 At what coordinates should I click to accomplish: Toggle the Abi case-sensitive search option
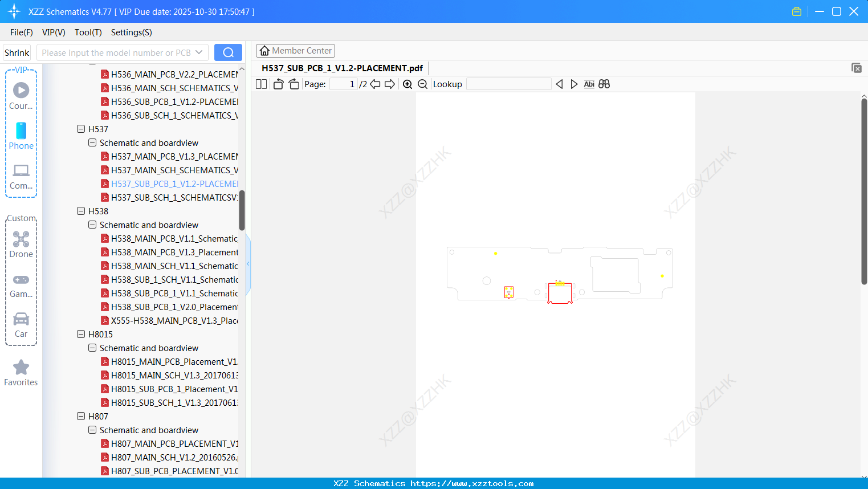(589, 84)
